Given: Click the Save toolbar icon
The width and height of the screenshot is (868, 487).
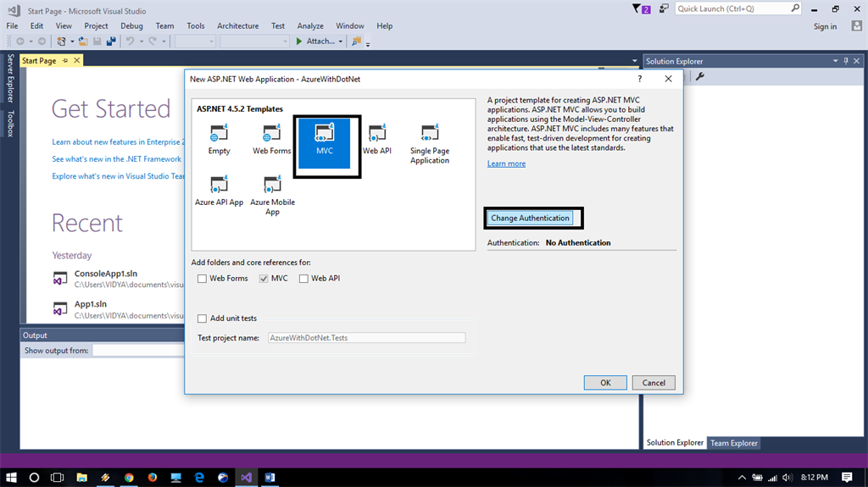Looking at the screenshot, I should tap(97, 41).
